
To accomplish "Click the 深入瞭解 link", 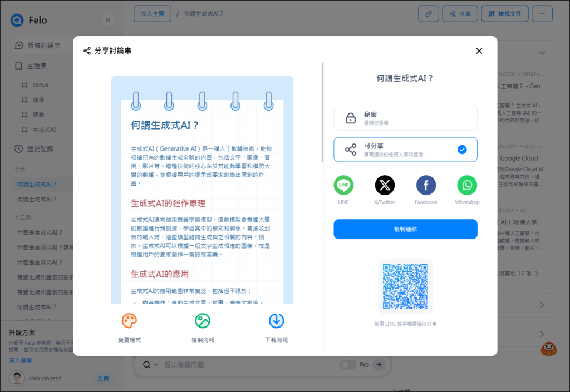I will pos(21,360).
